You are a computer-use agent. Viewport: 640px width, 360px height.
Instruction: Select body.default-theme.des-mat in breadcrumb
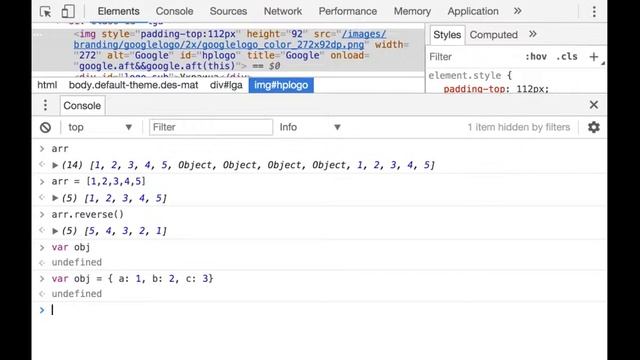pos(133,85)
